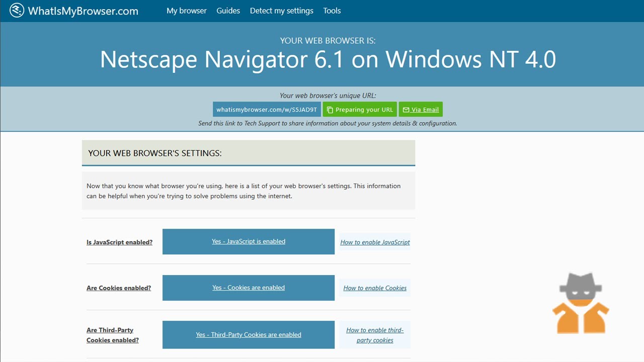Open How to enable Cookies guide

click(x=375, y=288)
